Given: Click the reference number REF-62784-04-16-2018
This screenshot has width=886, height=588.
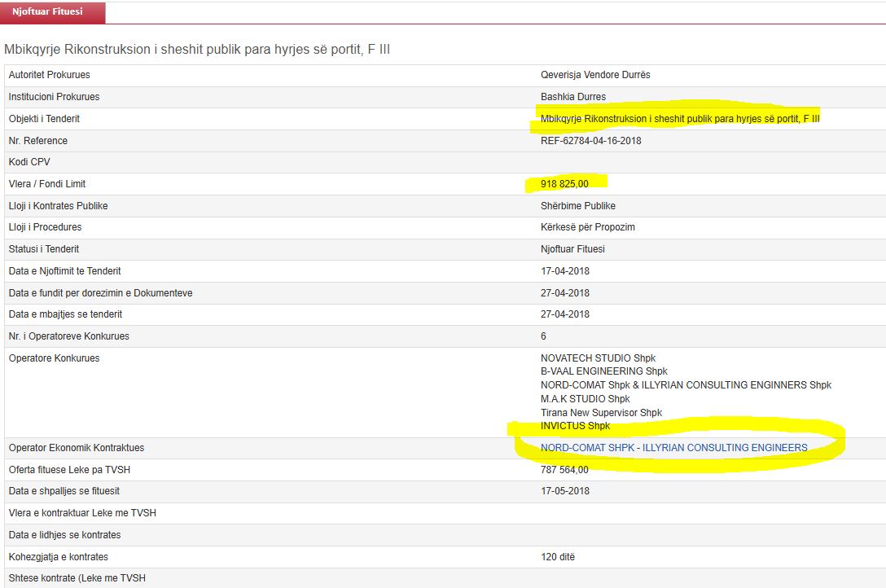Looking at the screenshot, I should (590, 141).
